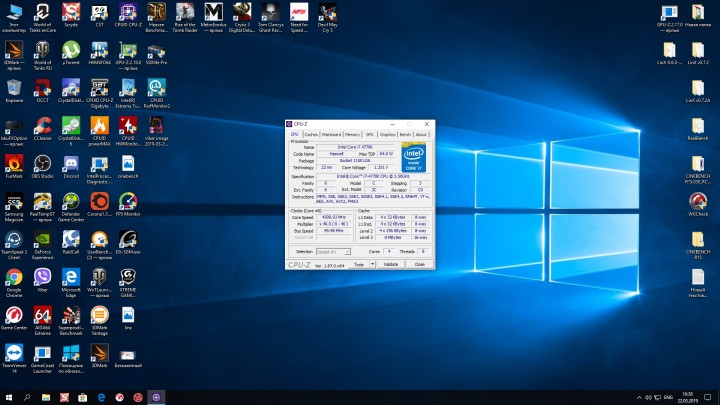Open the Devil May Cry 5 shortcut
This screenshot has height=405, width=720.
[x=327, y=17]
